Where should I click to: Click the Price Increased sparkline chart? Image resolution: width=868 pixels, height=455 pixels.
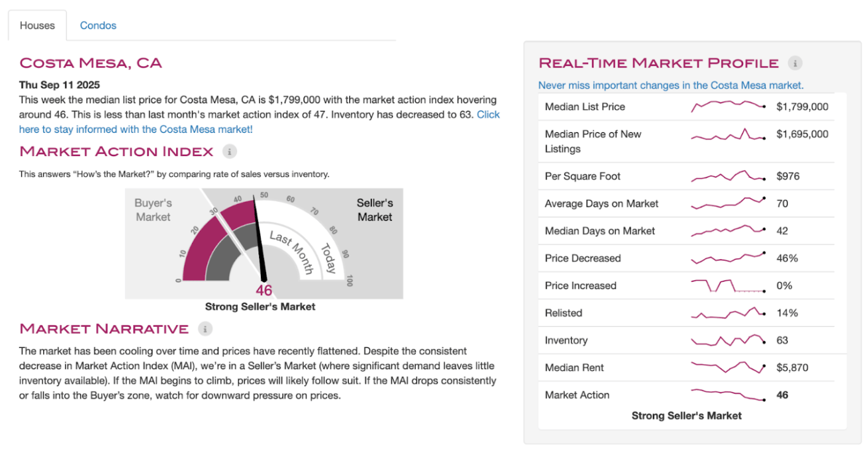click(728, 285)
